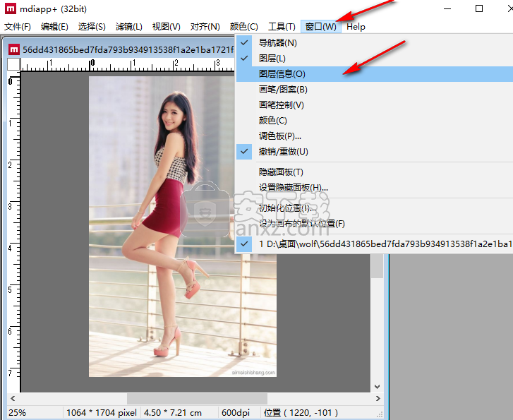Open the Help menu
The height and width of the screenshot is (420, 513).
tap(356, 27)
